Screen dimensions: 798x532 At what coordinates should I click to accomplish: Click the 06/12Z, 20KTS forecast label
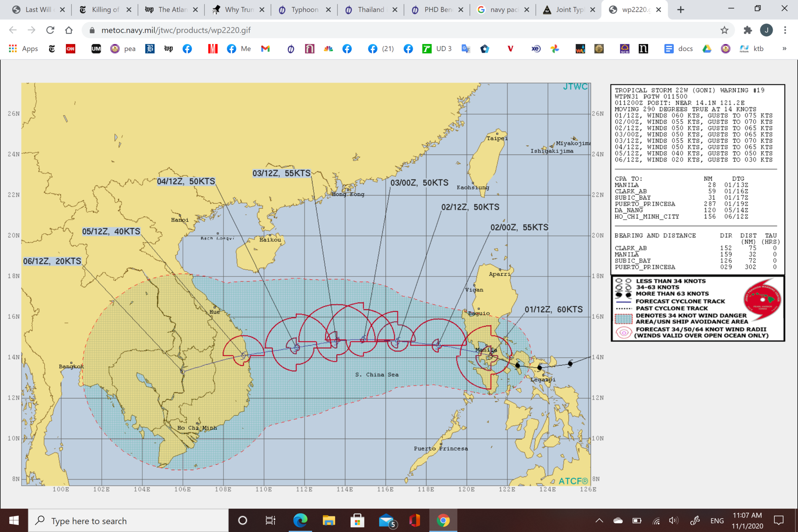coord(52,261)
